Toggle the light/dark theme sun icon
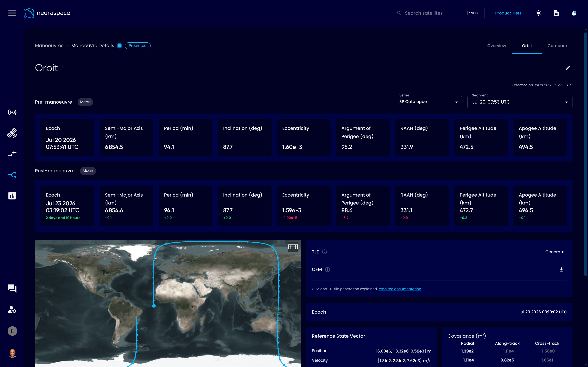 click(x=538, y=13)
